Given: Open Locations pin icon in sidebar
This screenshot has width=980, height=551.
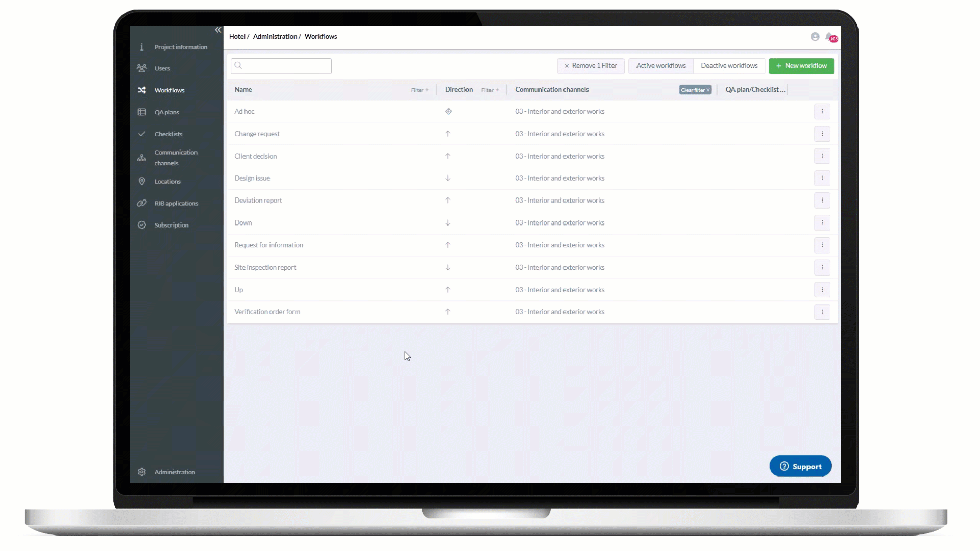Looking at the screenshot, I should pyautogui.click(x=142, y=182).
